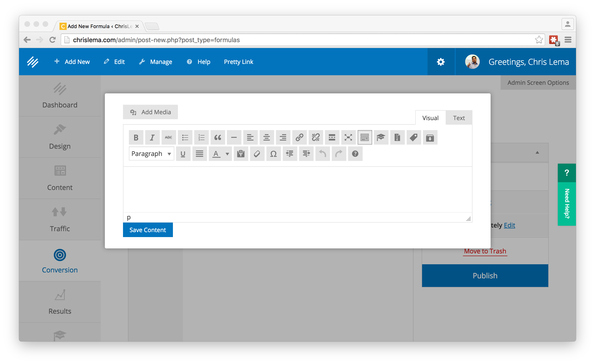
Task: Click the Save Content button
Action: [148, 230]
